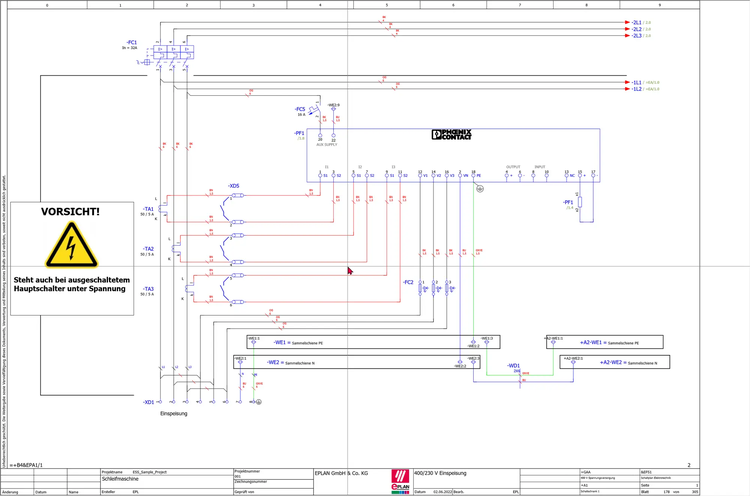Image resolution: width=750 pixels, height=496 pixels.
Task: Select the -WD1 cable designation
Action: pyautogui.click(x=513, y=366)
